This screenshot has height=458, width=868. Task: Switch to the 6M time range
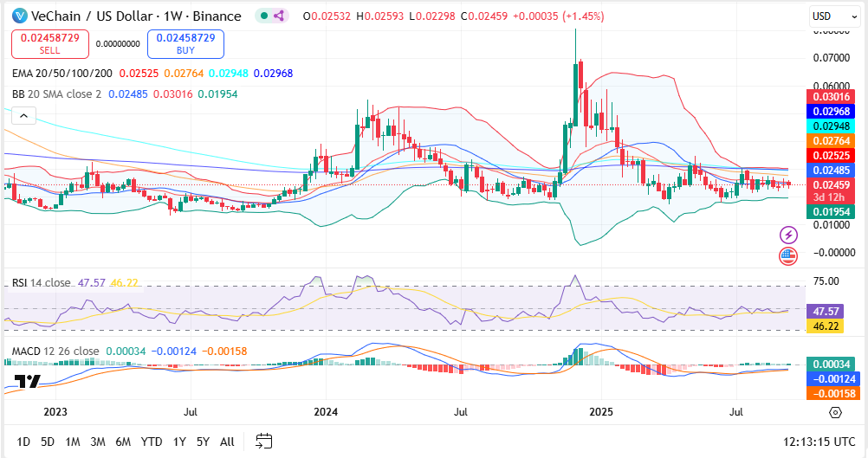pos(123,442)
